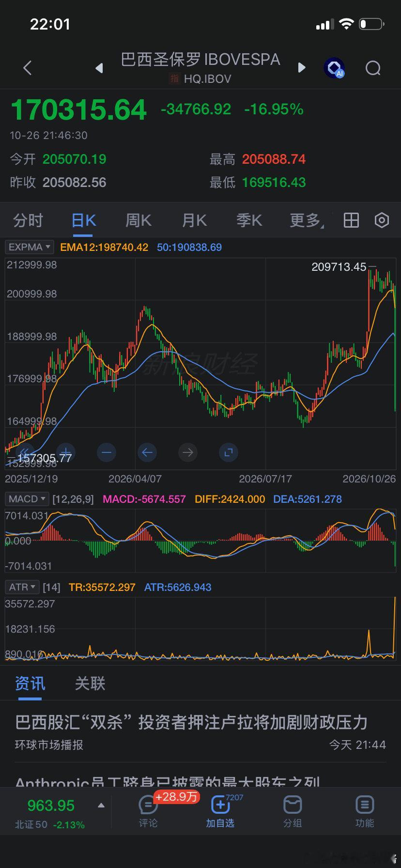Open the multi-chart grid layout icon
The height and width of the screenshot is (868, 401).
[351, 220]
